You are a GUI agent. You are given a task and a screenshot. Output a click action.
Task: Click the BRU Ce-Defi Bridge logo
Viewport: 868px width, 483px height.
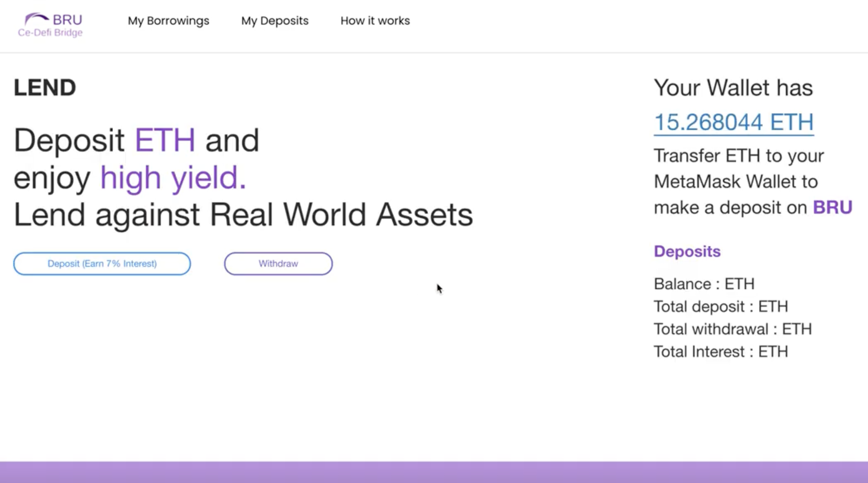(50, 25)
